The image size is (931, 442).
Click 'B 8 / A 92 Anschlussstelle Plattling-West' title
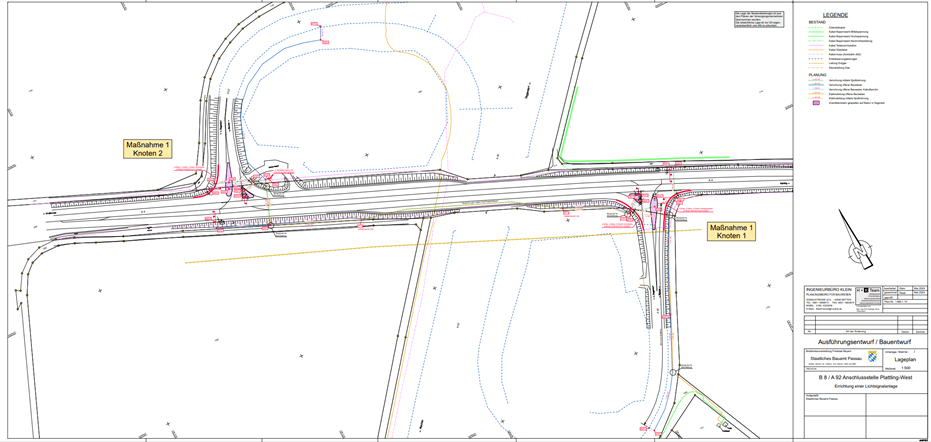[865, 379]
